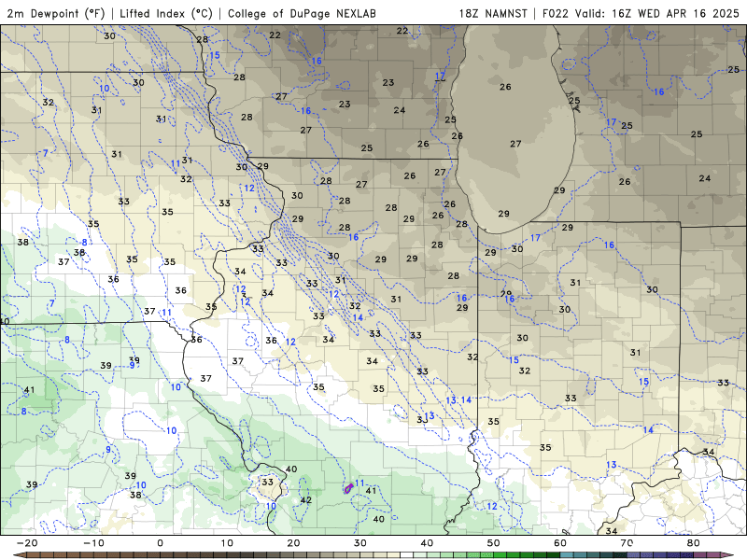Click the -10 label on the color bar
The height and width of the screenshot is (560, 747).
(93, 543)
